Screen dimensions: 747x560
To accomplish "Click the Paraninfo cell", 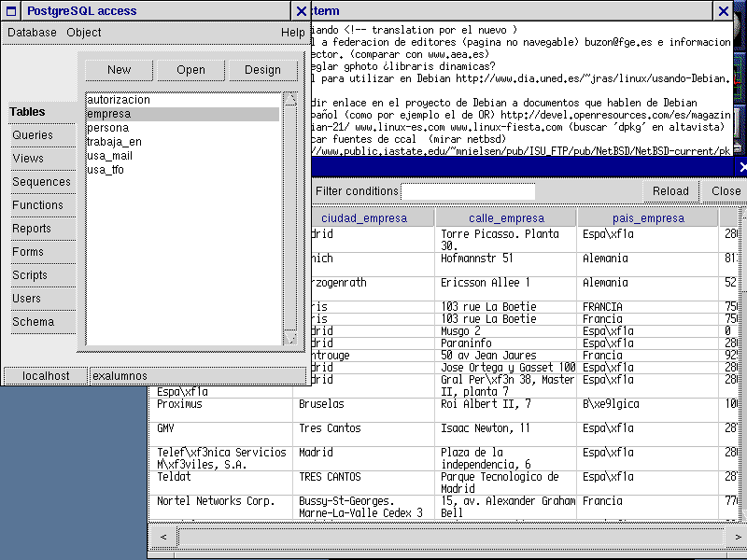I will 505,343.
